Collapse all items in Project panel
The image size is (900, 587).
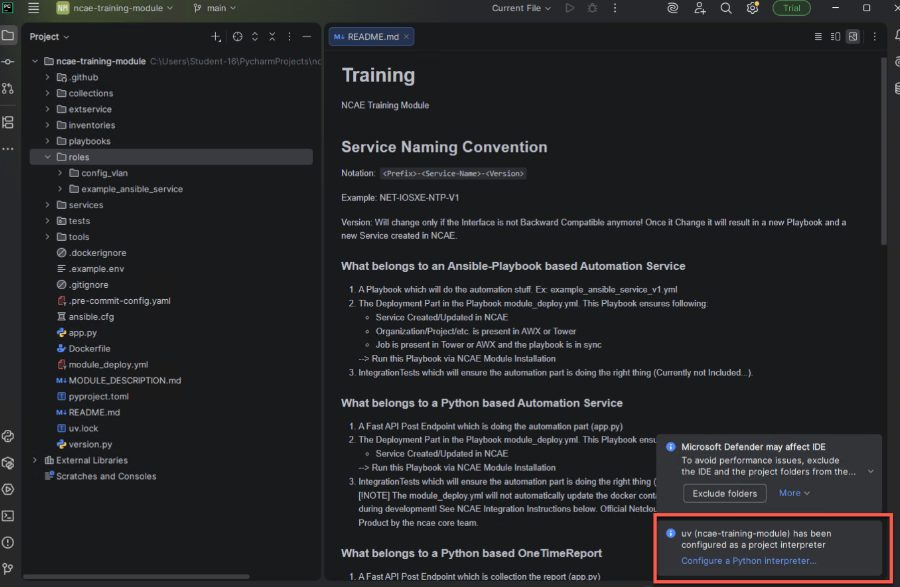tap(272, 37)
